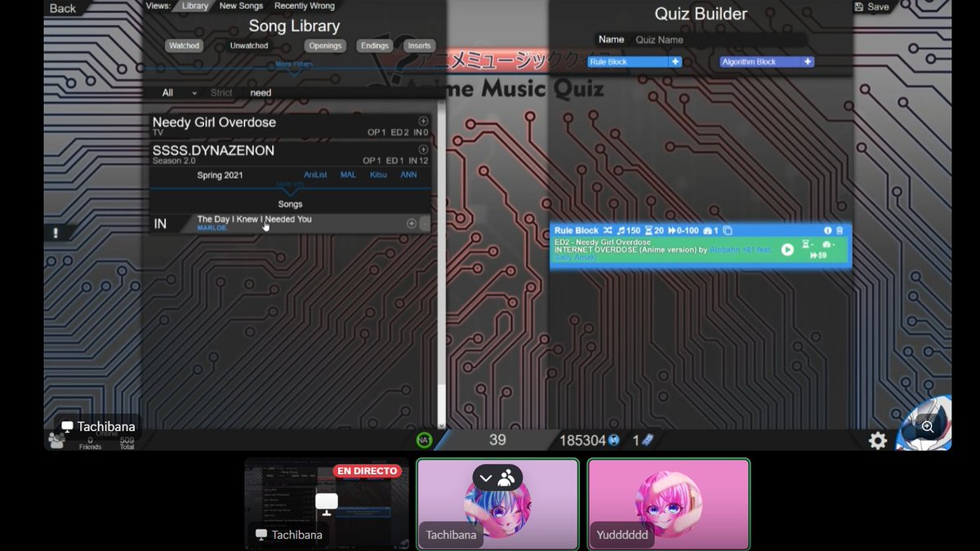Click song entry speed gauge icon

coord(828,244)
